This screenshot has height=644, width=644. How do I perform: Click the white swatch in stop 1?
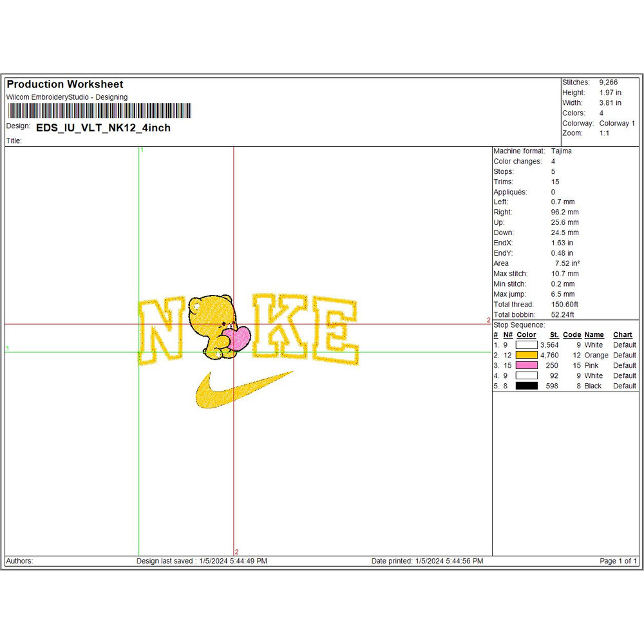coord(526,345)
